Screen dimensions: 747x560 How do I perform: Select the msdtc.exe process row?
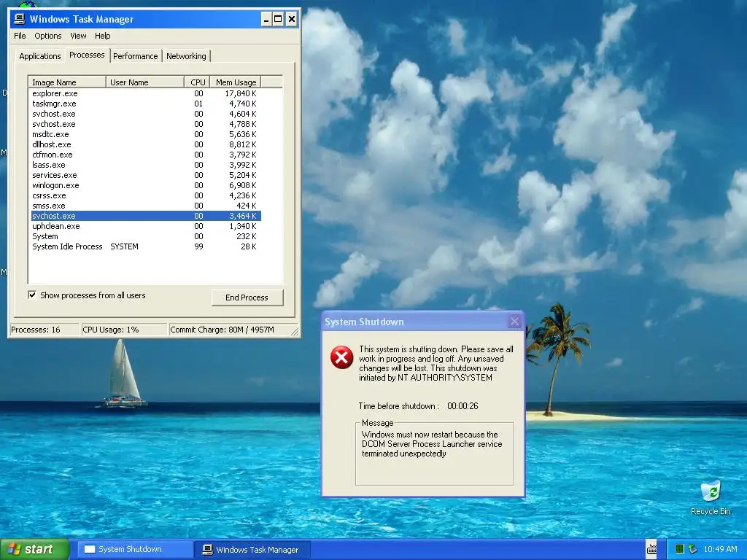point(145,134)
